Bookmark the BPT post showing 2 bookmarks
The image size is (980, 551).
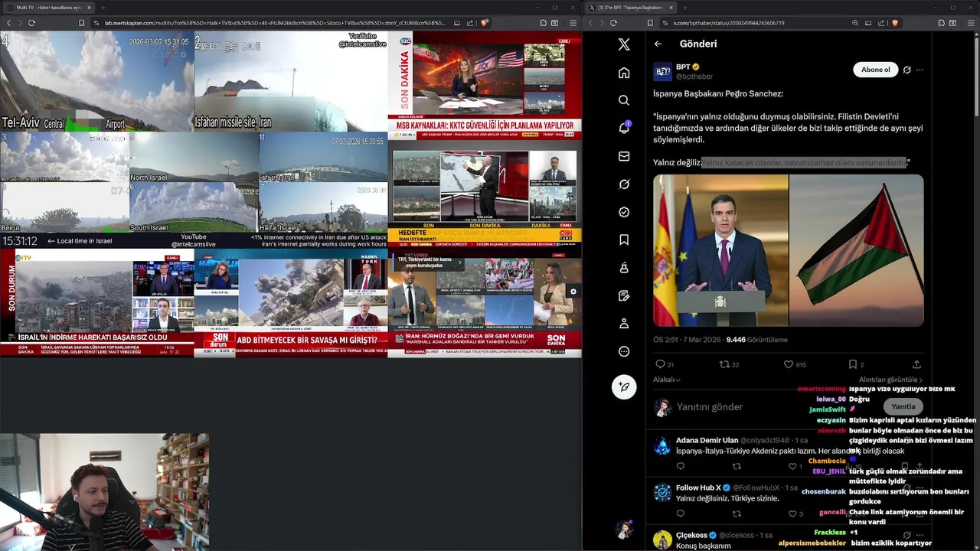point(852,364)
